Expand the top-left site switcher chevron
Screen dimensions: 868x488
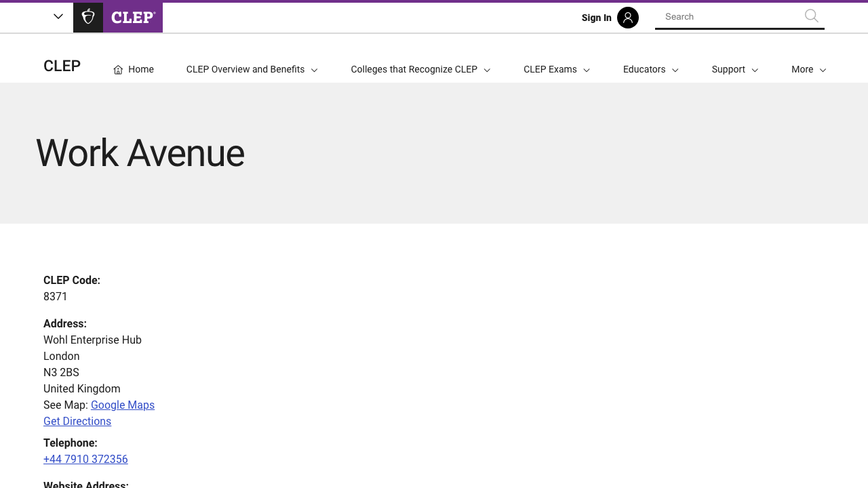[58, 17]
